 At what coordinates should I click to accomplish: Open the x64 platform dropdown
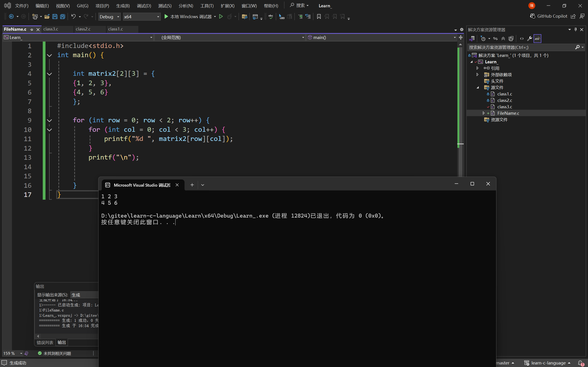click(142, 17)
